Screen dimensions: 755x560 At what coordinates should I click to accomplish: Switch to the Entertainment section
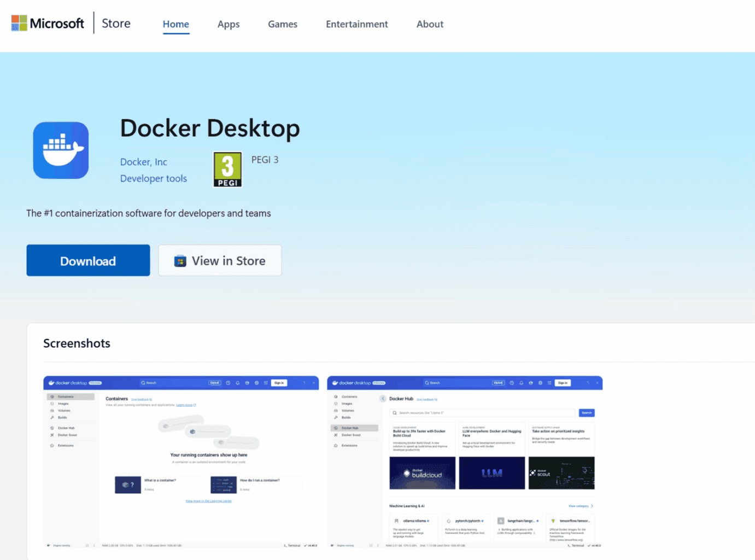pos(357,24)
